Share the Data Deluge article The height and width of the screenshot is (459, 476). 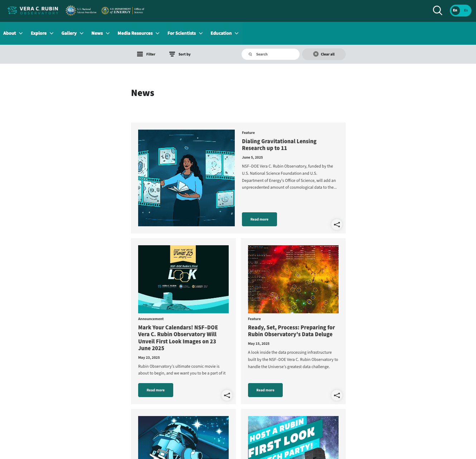(x=337, y=395)
